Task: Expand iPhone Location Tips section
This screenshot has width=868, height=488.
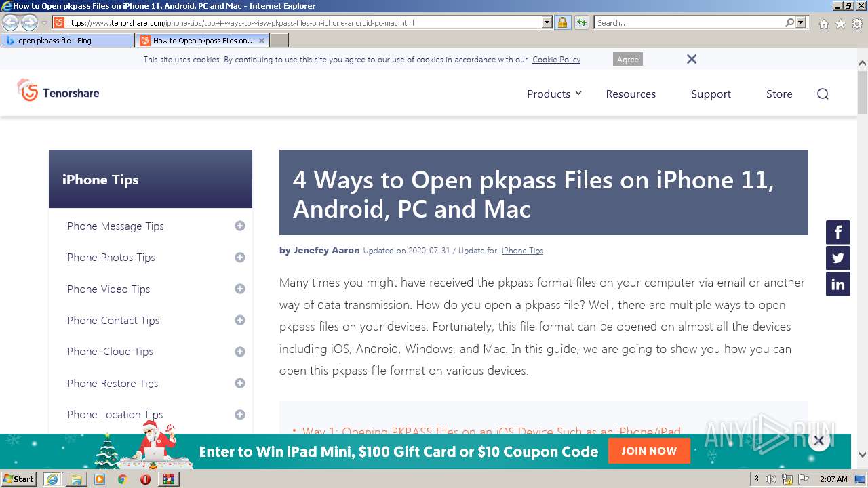Action: tap(240, 415)
